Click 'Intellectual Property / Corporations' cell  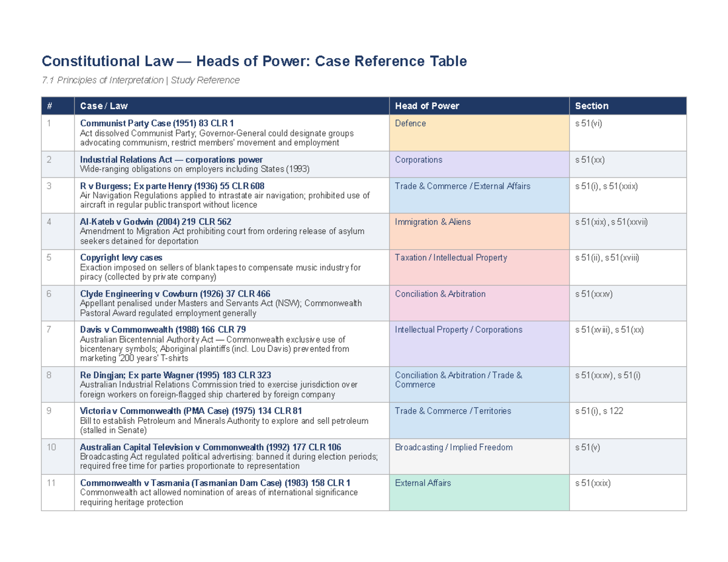(x=479, y=343)
